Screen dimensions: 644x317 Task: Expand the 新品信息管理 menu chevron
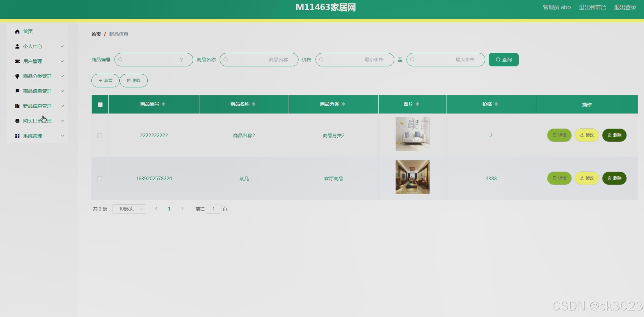62,106
